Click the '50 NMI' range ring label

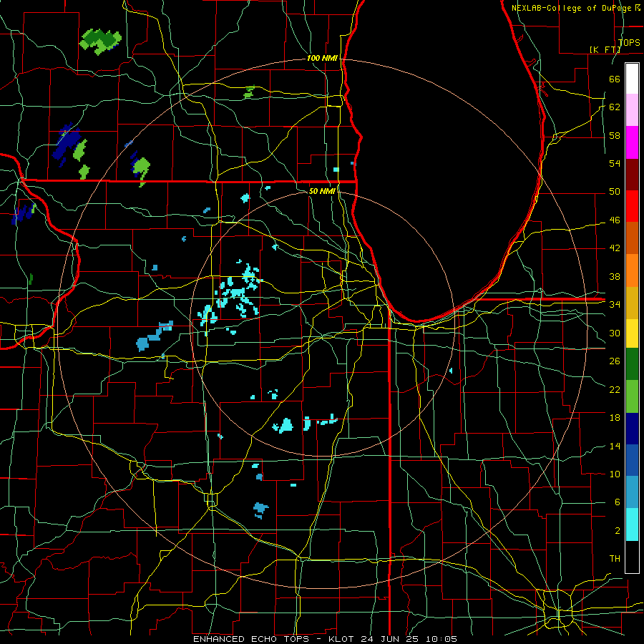[x=322, y=191]
